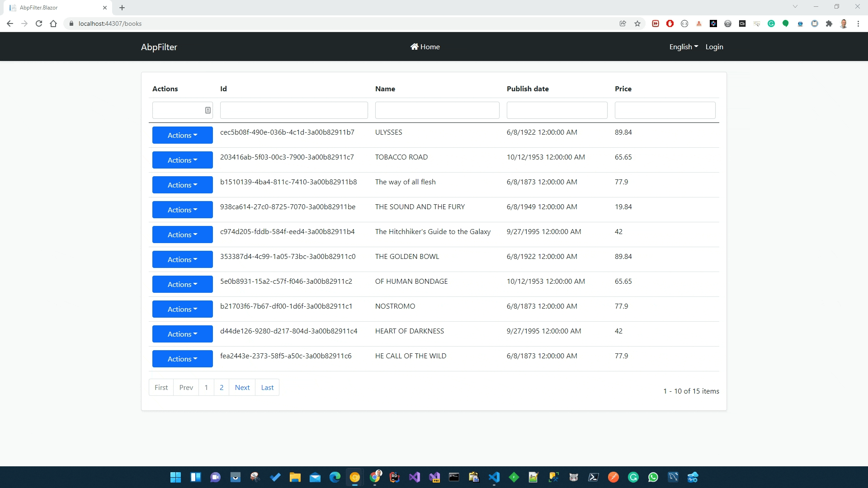Click the Next page button

(242, 387)
